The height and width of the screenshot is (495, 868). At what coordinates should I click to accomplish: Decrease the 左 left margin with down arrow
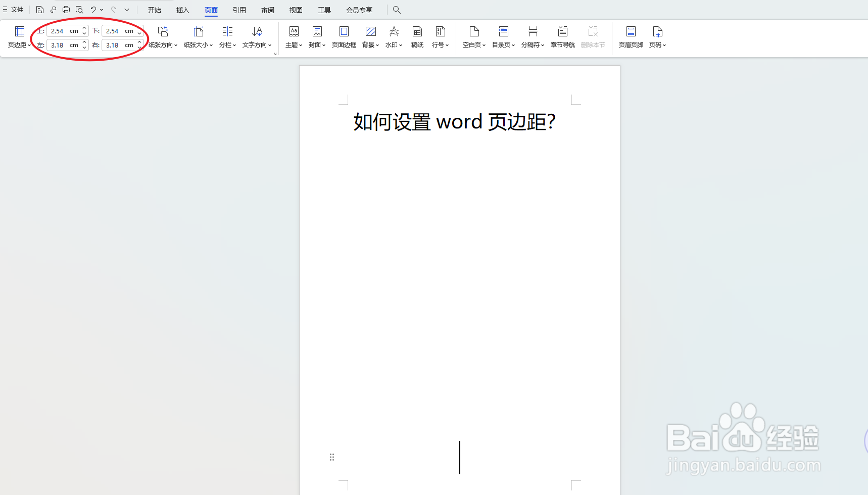(84, 48)
